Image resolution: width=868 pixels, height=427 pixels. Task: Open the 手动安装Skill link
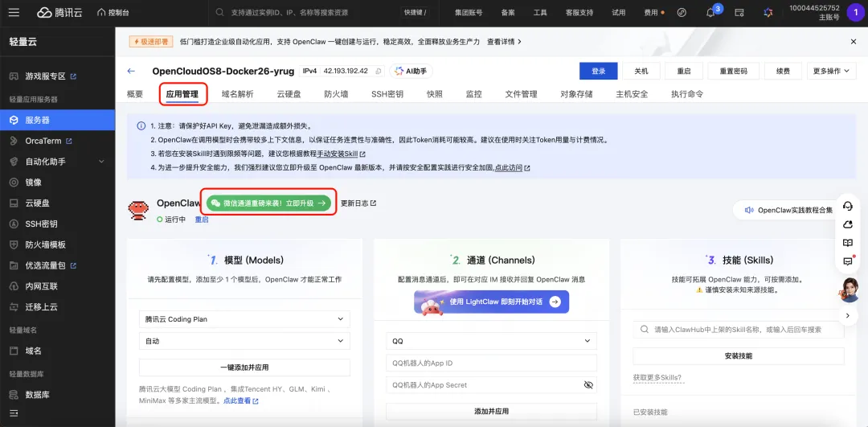341,154
